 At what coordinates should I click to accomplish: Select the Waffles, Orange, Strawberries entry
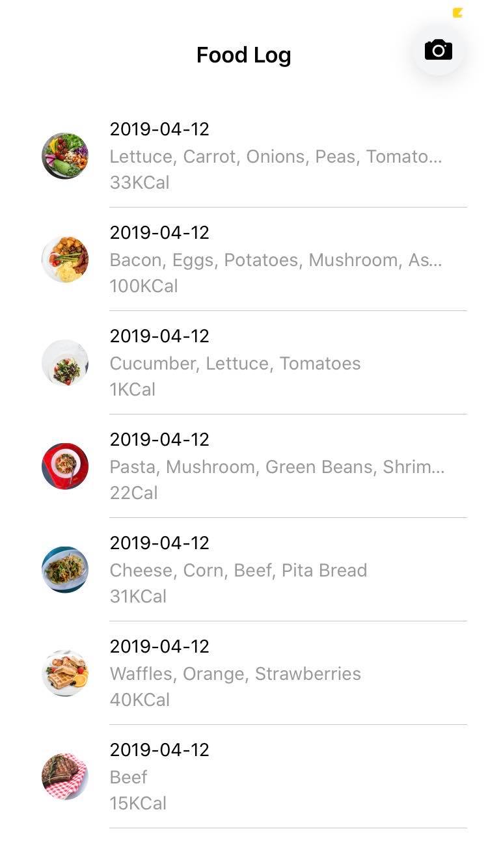pos(244,673)
